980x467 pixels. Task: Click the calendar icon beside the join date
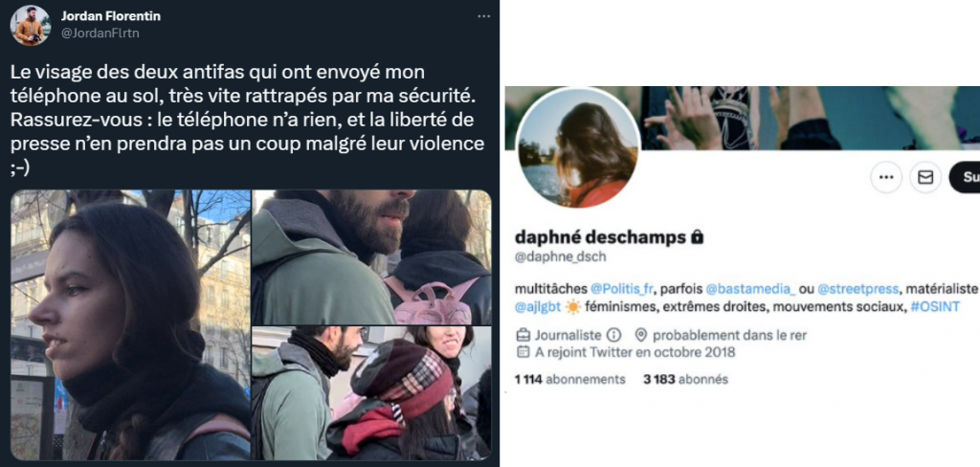click(523, 352)
